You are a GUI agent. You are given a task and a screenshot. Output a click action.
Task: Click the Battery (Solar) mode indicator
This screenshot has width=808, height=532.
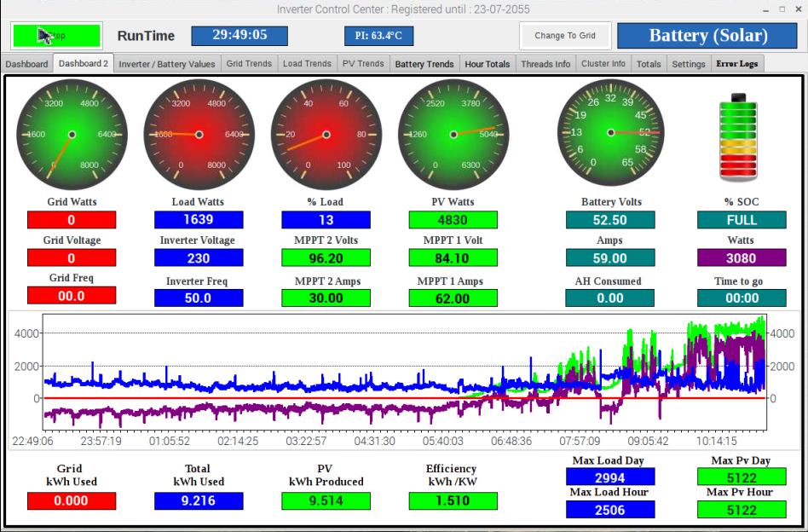point(708,36)
